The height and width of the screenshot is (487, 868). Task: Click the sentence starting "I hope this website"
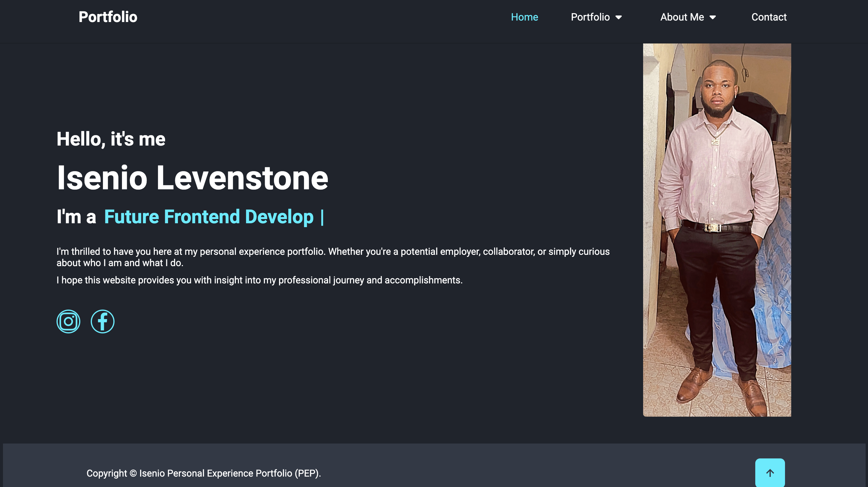tap(259, 280)
